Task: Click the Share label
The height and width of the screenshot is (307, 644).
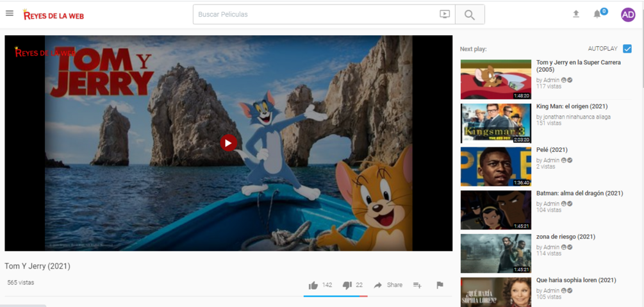Action: click(x=394, y=285)
